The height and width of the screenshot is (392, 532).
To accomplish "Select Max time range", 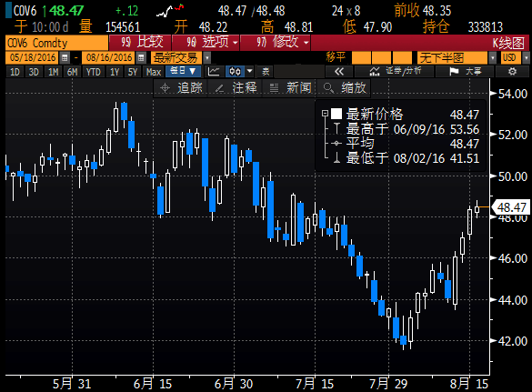I will pyautogui.click(x=154, y=72).
